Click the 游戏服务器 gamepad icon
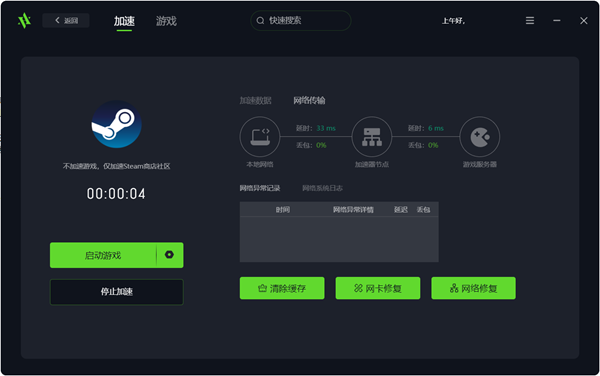Image resolution: width=600 pixels, height=376 pixels. point(479,137)
